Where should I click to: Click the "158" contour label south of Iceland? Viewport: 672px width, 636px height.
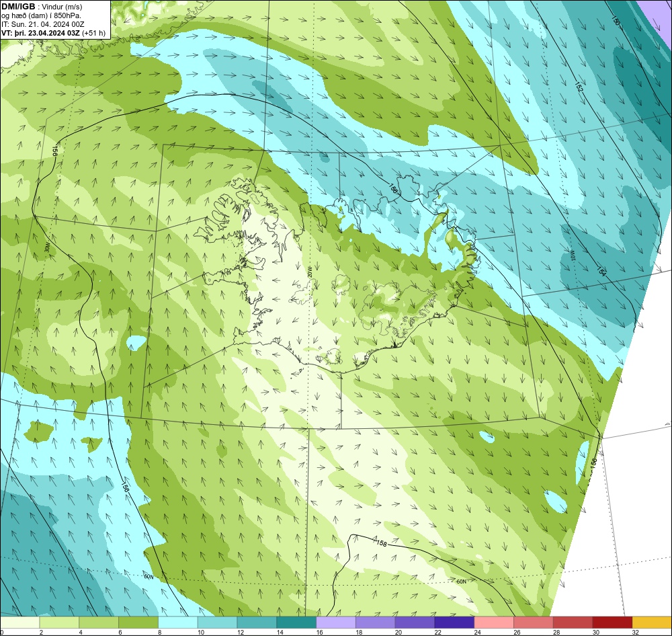[x=382, y=543]
